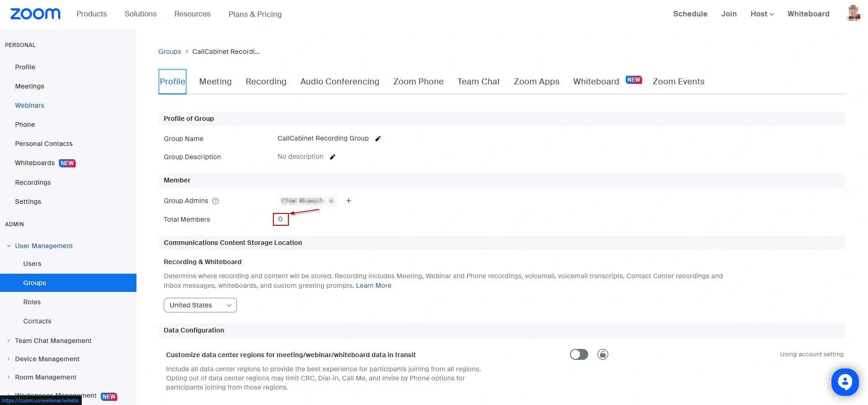This screenshot has width=868, height=405.
Task: Open the United States storage location dropdown
Action: pos(200,305)
